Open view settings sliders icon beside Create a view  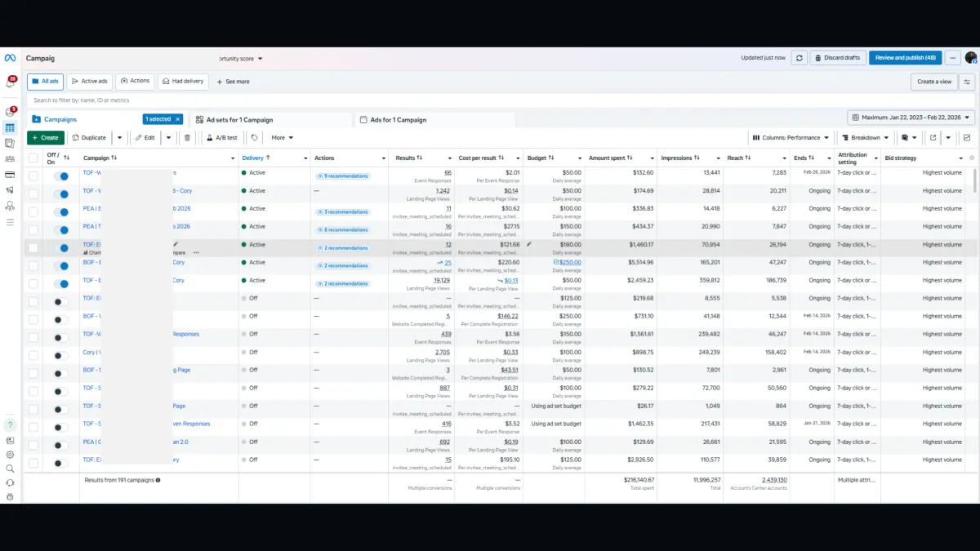[x=967, y=82]
